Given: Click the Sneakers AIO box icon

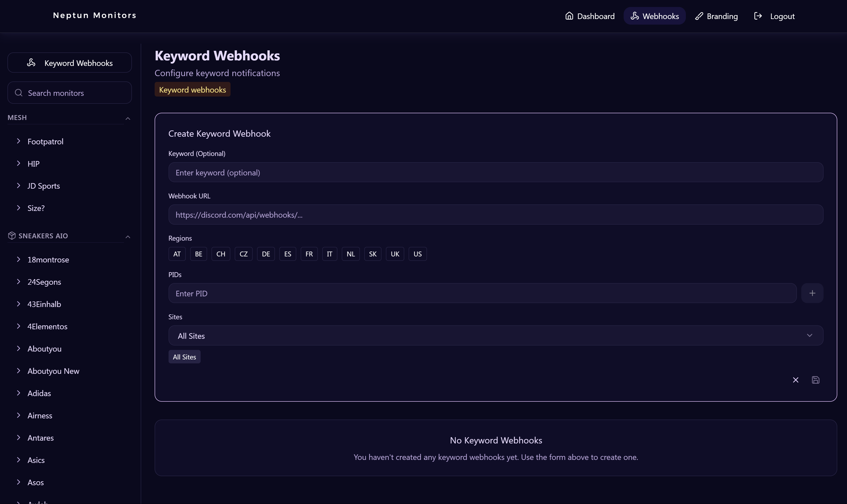Looking at the screenshot, I should point(12,236).
